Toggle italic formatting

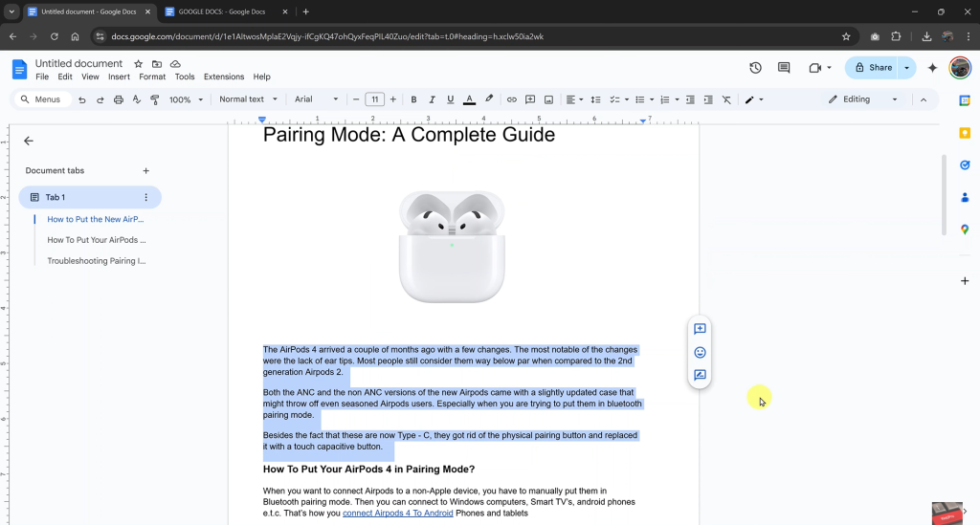tap(432, 99)
